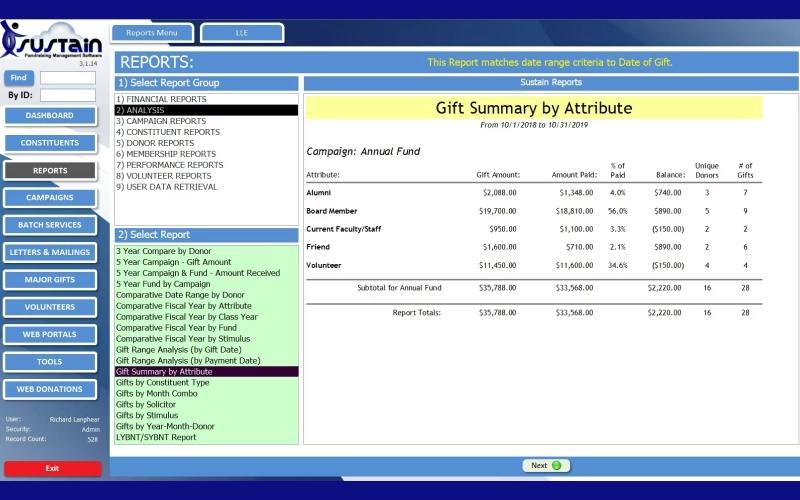Choose Donor Reports group

[155, 143]
